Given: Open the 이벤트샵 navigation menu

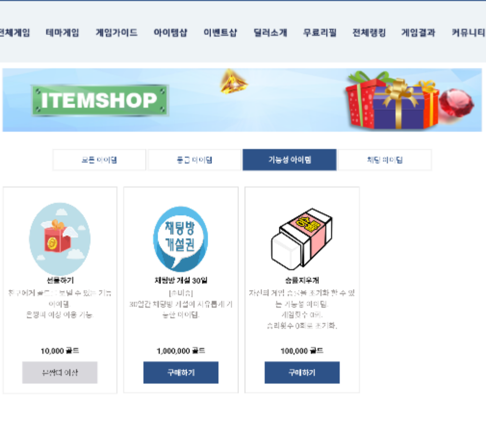Looking at the screenshot, I should 220,33.
